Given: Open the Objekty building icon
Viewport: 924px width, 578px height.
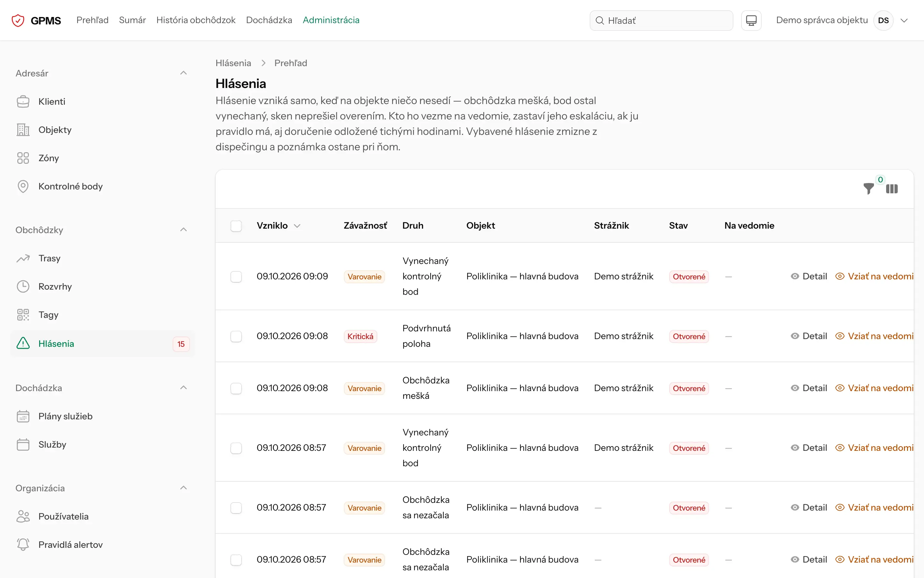Looking at the screenshot, I should pyautogui.click(x=23, y=130).
